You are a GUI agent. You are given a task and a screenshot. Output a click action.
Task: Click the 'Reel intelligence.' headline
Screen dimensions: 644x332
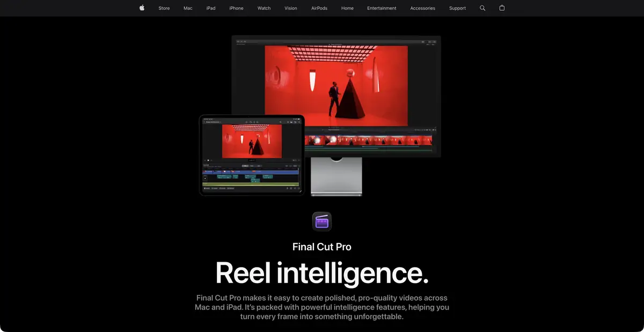(322, 273)
